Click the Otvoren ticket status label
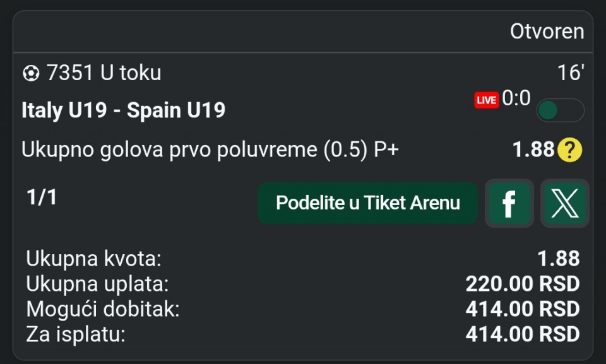The width and height of the screenshot is (606, 364). (x=547, y=32)
